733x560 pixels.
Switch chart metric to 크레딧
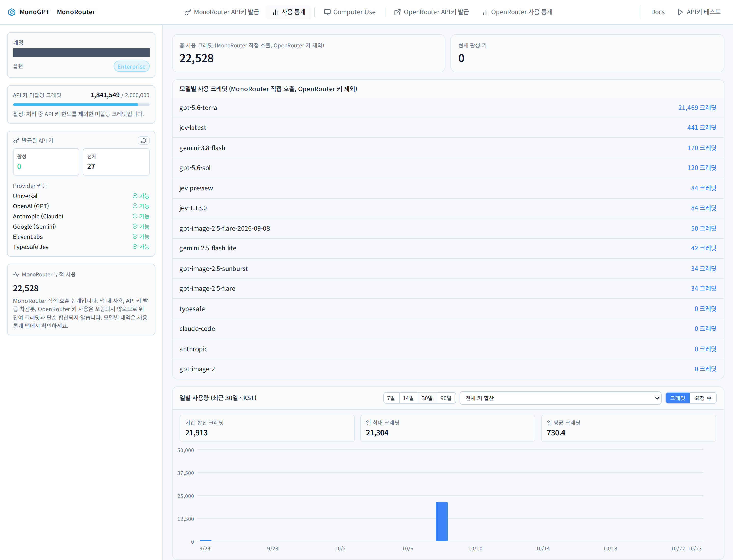pos(677,398)
